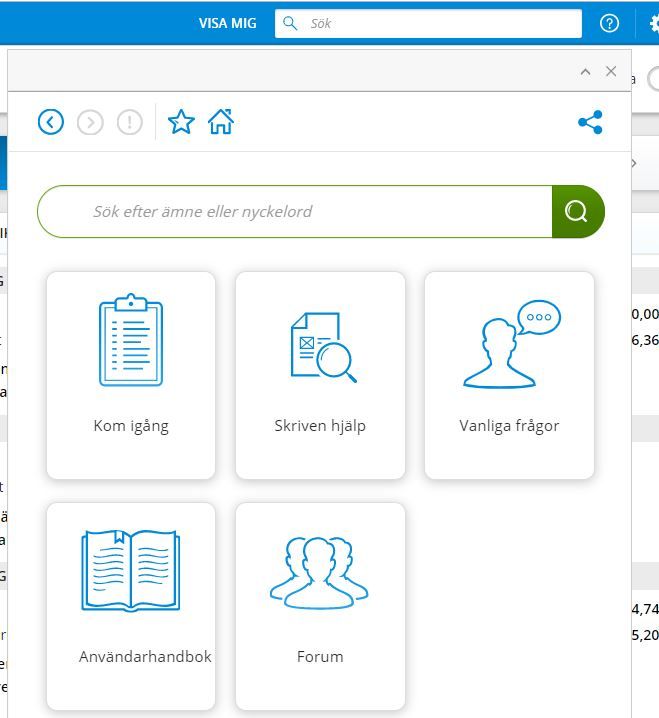Open the Forum card

[x=320, y=606]
